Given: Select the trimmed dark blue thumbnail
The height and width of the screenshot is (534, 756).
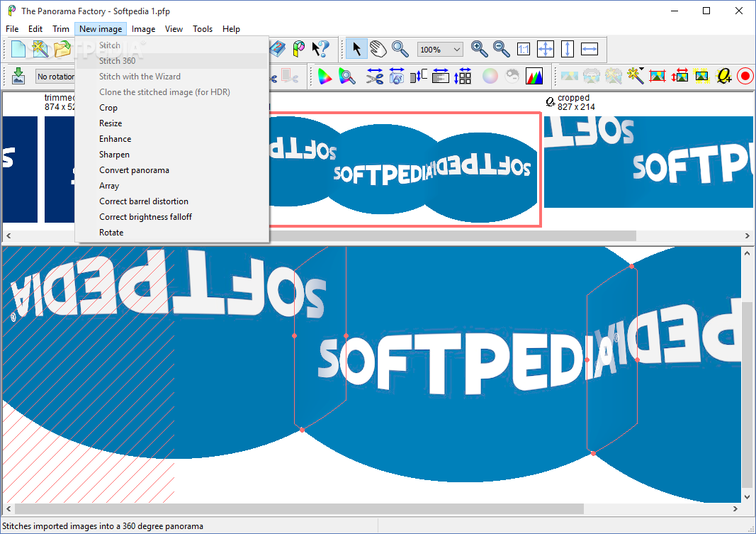Looking at the screenshot, I should pos(60,169).
